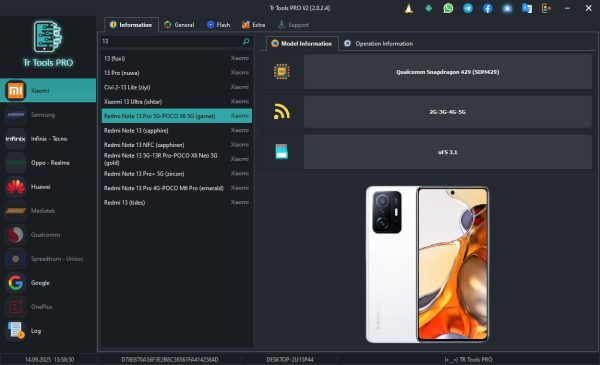Viewport: 600px width, 365px height.
Task: Minimize the Tr Tools PRO window
Action: 567,8
